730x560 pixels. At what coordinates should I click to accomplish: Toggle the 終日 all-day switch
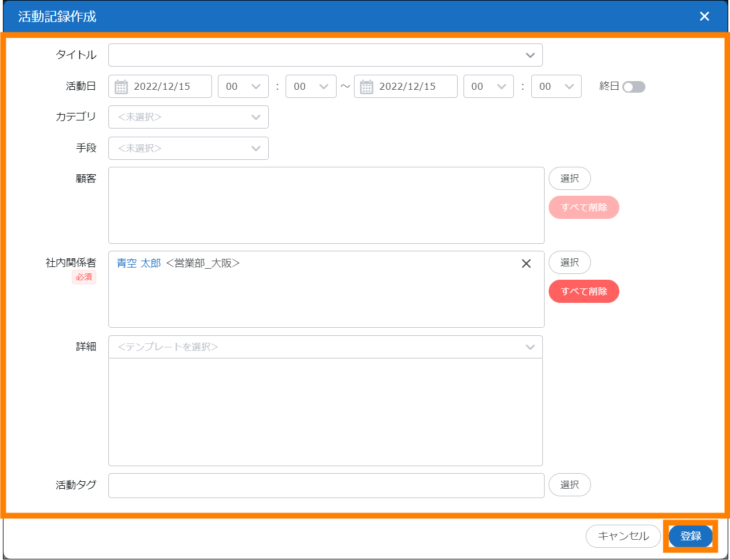coord(633,87)
